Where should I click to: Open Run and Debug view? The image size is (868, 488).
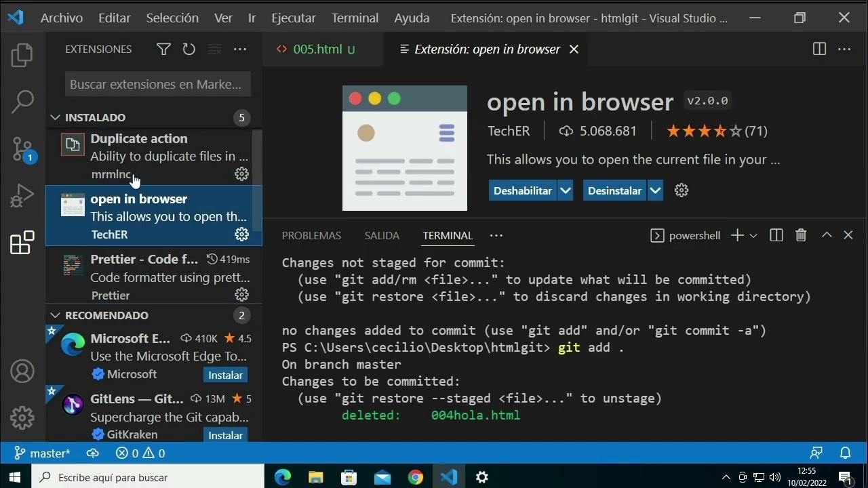point(22,196)
